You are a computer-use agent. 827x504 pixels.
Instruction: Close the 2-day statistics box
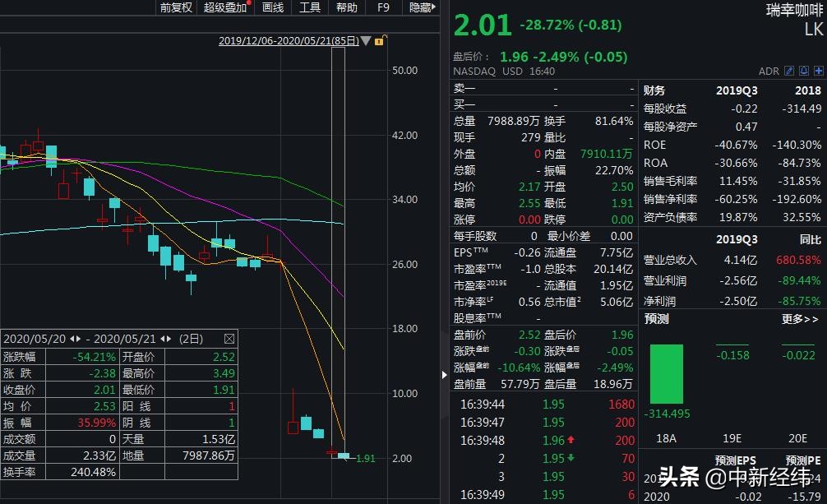click(x=229, y=337)
